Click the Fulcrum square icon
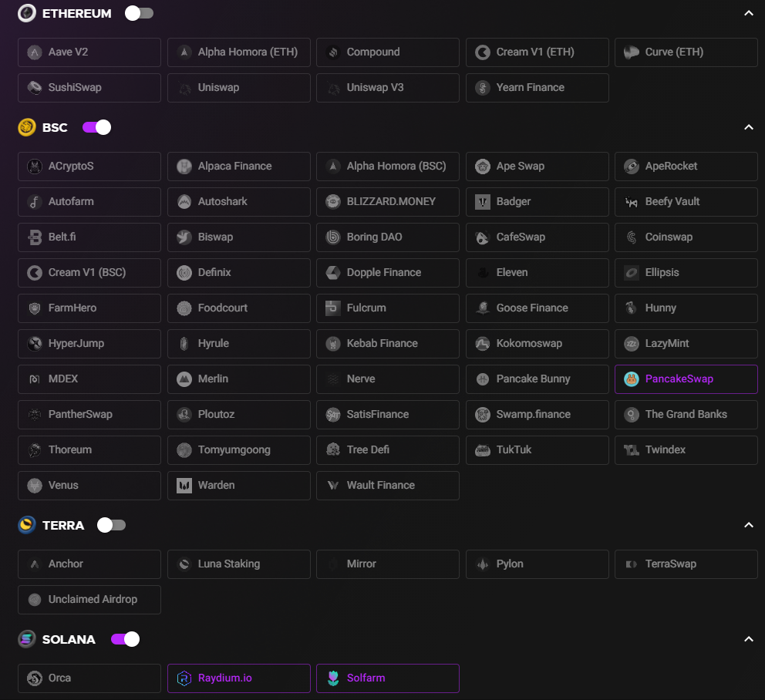The width and height of the screenshot is (765, 700). (333, 308)
